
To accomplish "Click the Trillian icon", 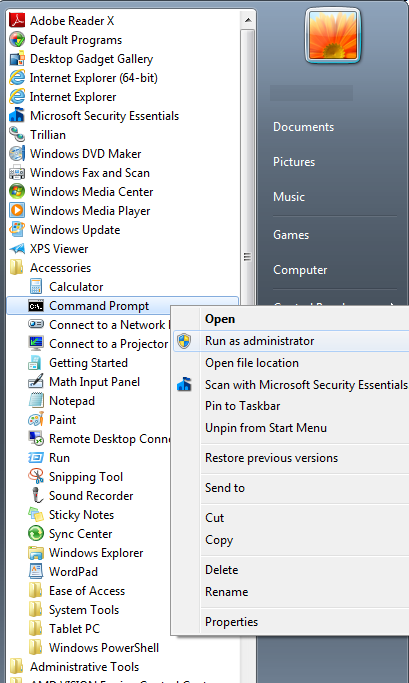I will coord(17,135).
